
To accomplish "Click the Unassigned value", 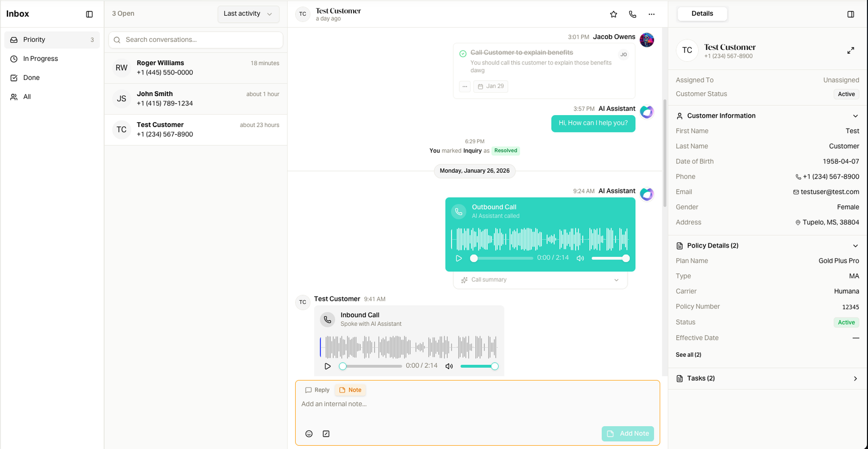I will pos(841,80).
